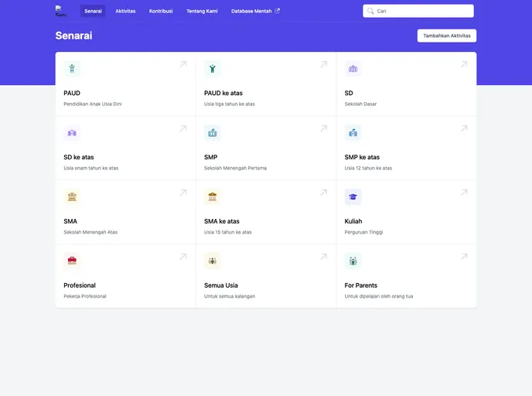Open the For Parents category title
This screenshot has width=532, height=396.
pyautogui.click(x=361, y=285)
